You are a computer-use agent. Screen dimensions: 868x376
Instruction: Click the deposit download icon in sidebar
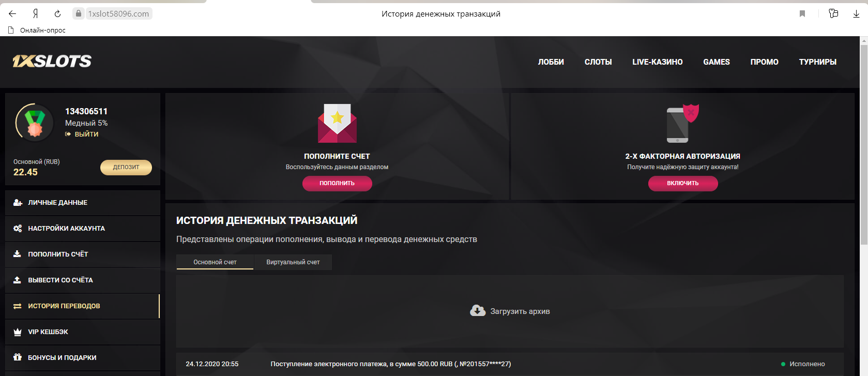click(17, 254)
